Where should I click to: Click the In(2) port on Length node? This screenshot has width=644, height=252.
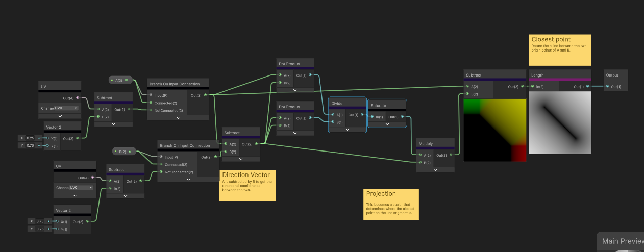pos(532,87)
